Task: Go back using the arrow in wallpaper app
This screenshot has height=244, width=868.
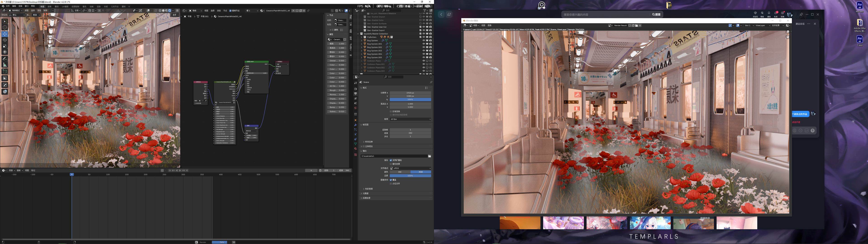Action: [441, 14]
